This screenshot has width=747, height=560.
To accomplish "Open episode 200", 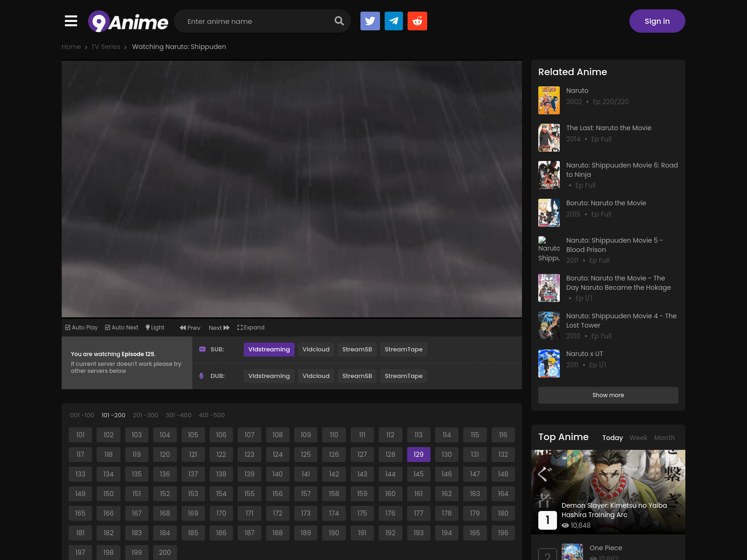I will point(165,553).
